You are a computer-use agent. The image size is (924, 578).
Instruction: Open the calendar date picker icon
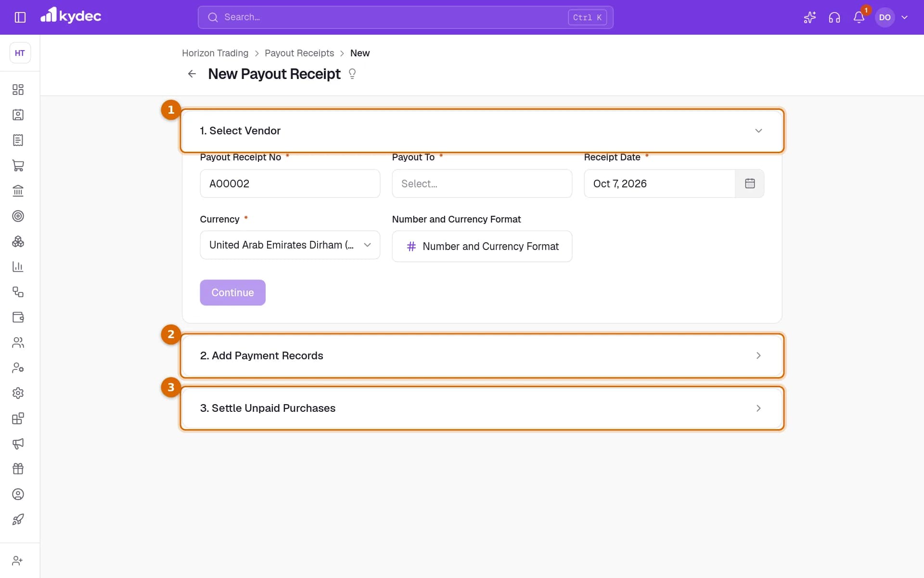[x=749, y=184]
